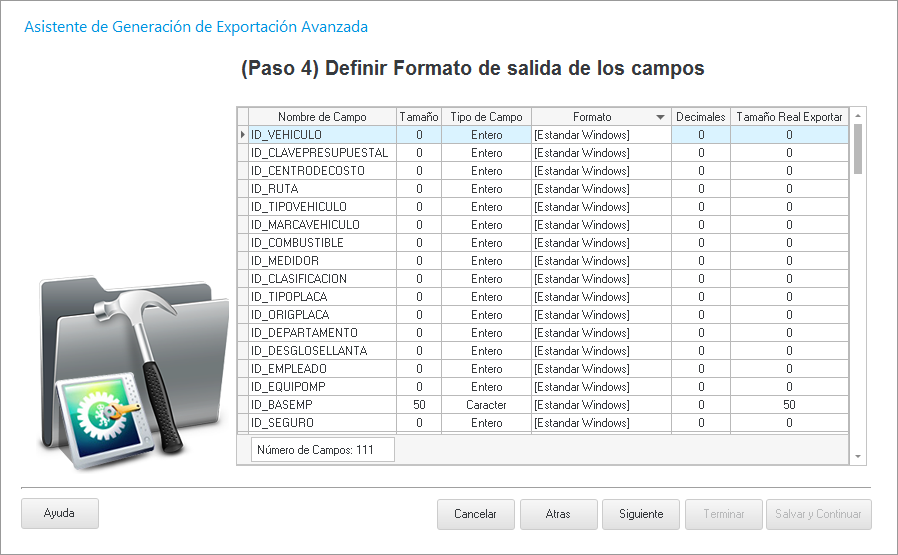Image resolution: width=898 pixels, height=555 pixels.
Task: Open the Formato column dropdown arrow
Action: (660, 117)
